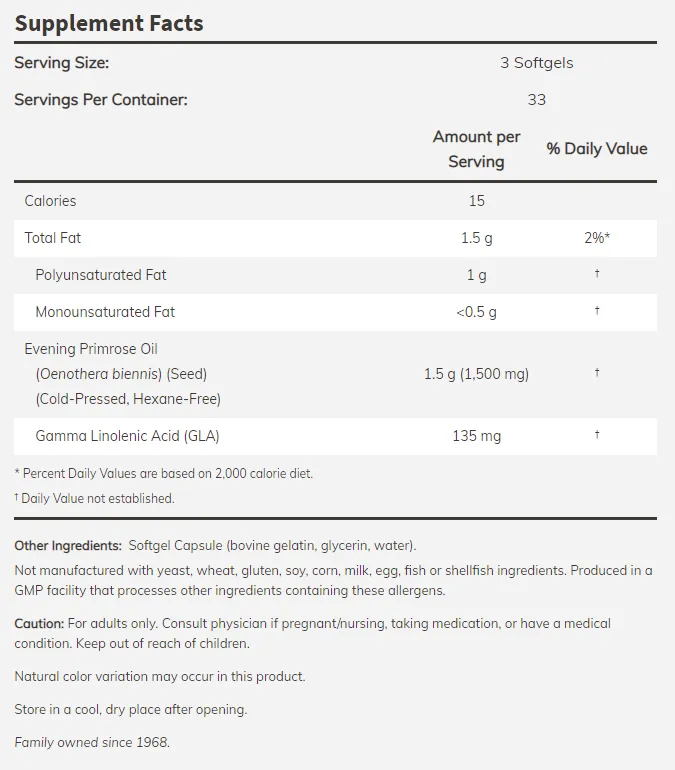
Task: Click the Monounsaturated Fat row label
Action: coord(105,312)
